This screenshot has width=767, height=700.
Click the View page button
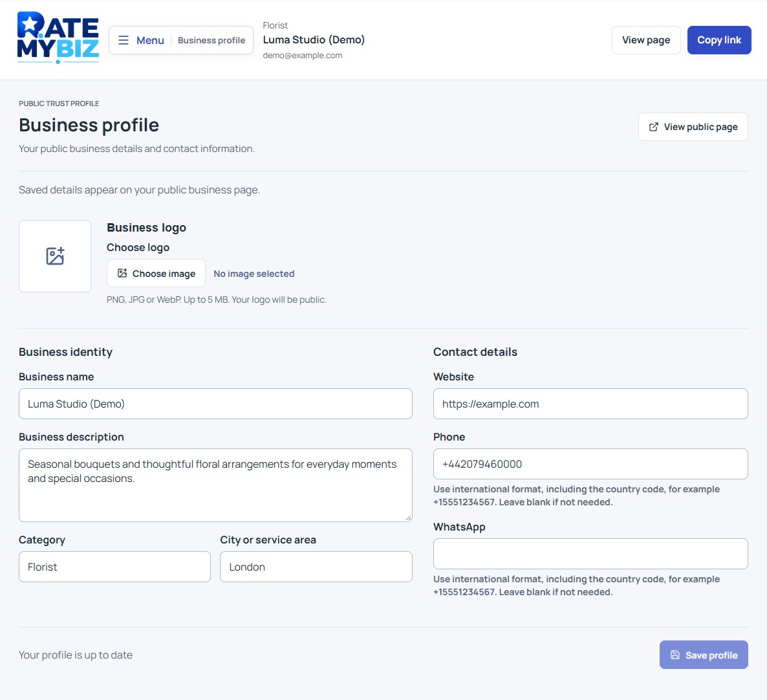click(646, 40)
